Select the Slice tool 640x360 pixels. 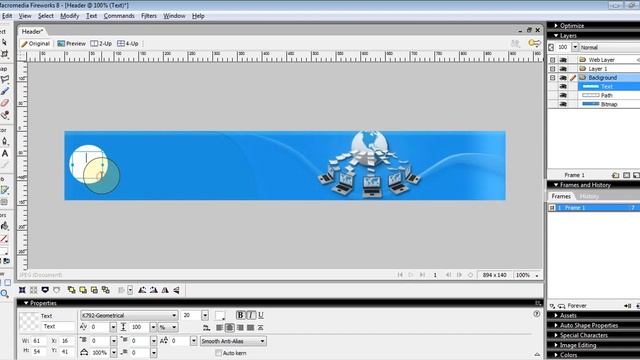[4, 190]
